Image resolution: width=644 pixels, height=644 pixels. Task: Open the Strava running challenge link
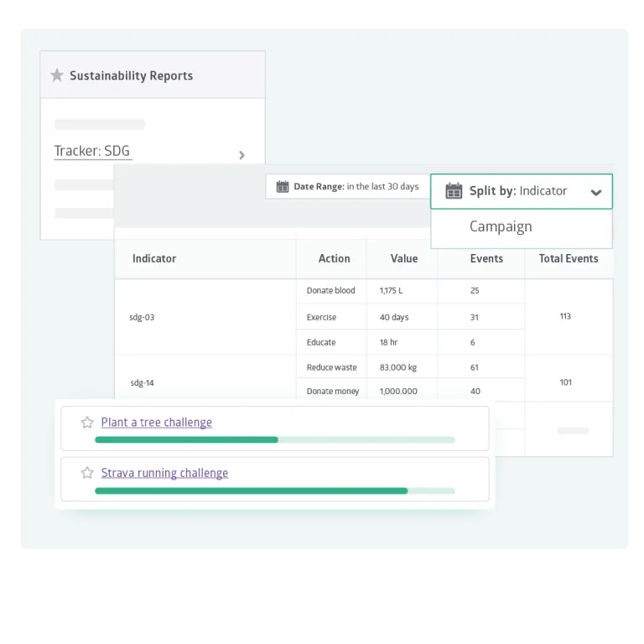tap(164, 473)
